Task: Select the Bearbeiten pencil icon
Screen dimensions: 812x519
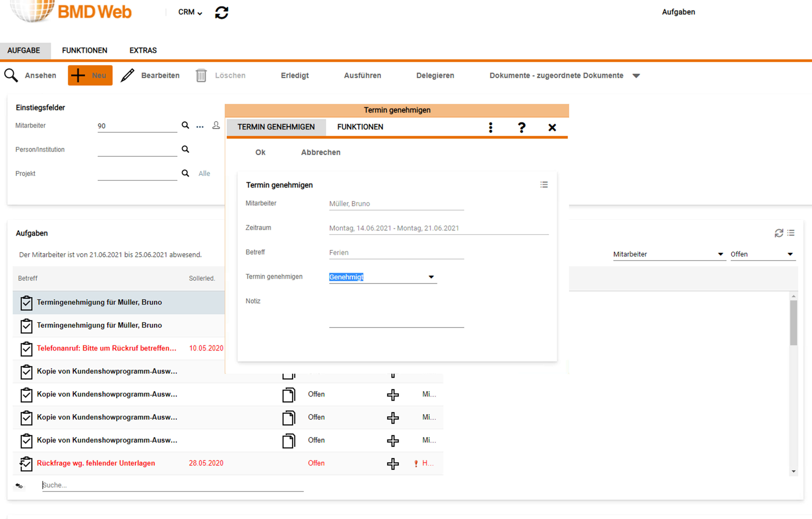Action: (x=127, y=75)
